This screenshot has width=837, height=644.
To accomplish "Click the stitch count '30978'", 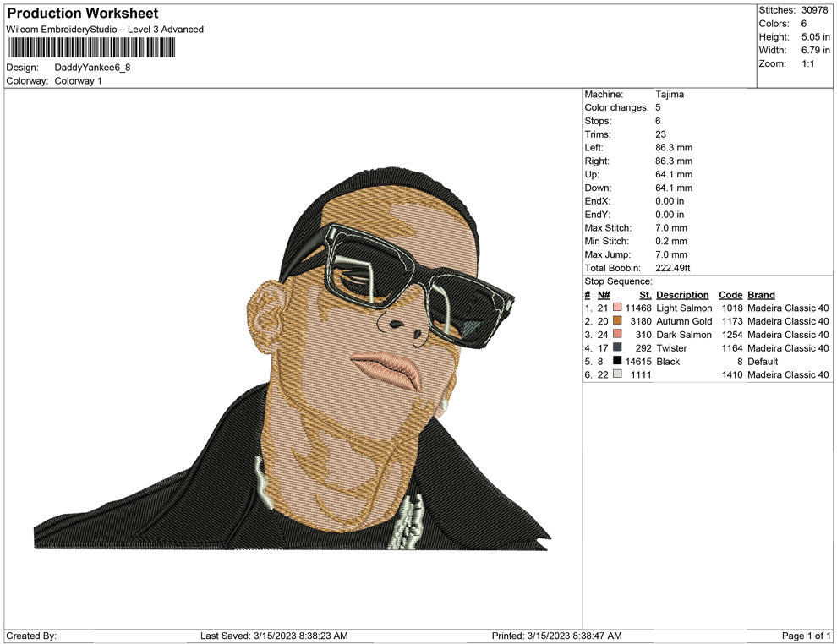I will [814, 10].
